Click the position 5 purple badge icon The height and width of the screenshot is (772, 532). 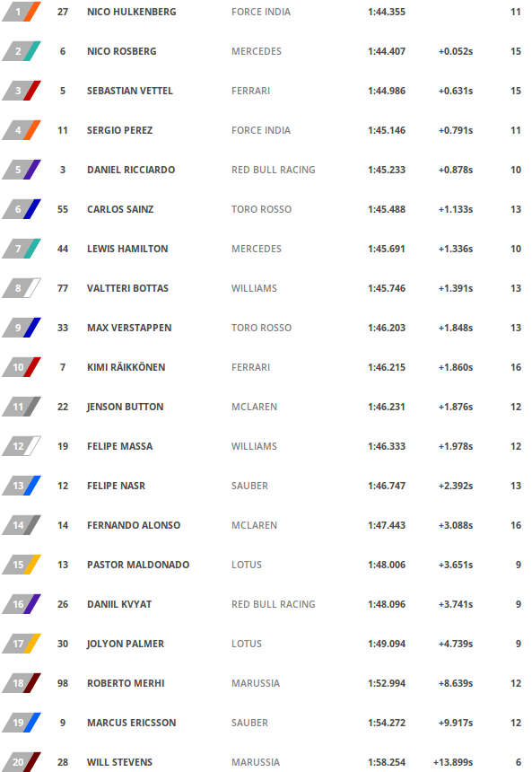[x=22, y=170]
